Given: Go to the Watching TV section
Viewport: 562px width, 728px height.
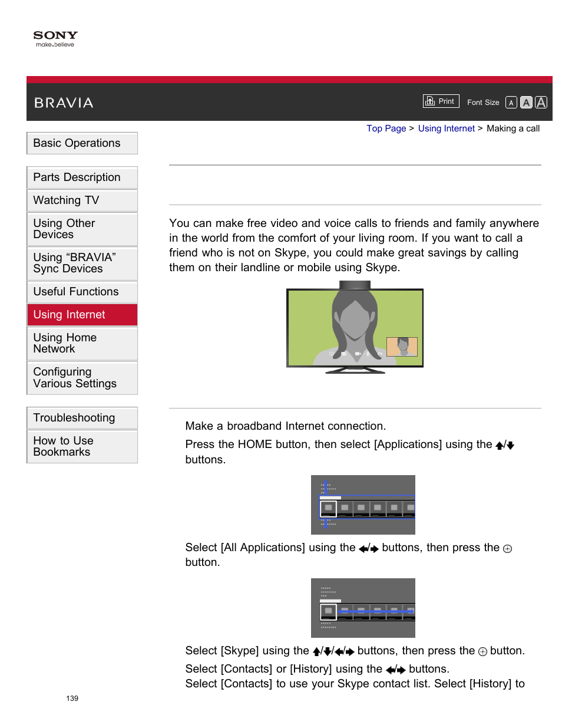Looking at the screenshot, I should (82, 200).
